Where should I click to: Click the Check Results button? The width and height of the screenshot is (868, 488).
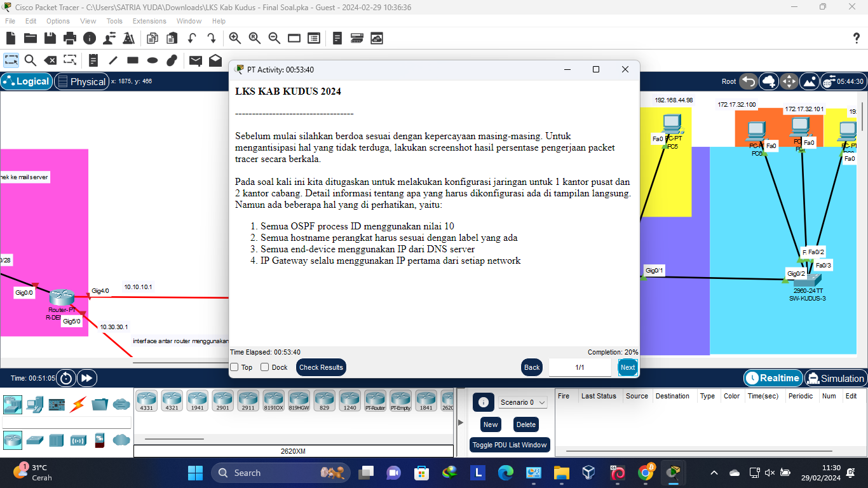tap(321, 367)
